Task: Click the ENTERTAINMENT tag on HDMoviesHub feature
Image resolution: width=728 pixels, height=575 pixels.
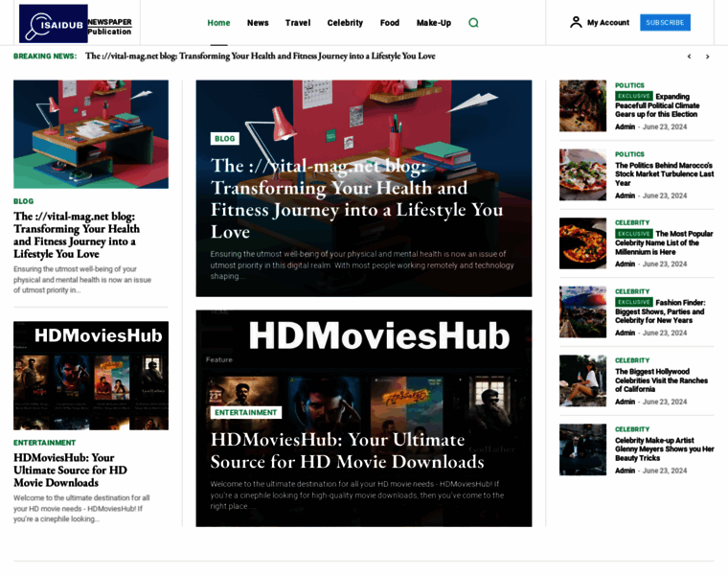Action: click(x=246, y=412)
